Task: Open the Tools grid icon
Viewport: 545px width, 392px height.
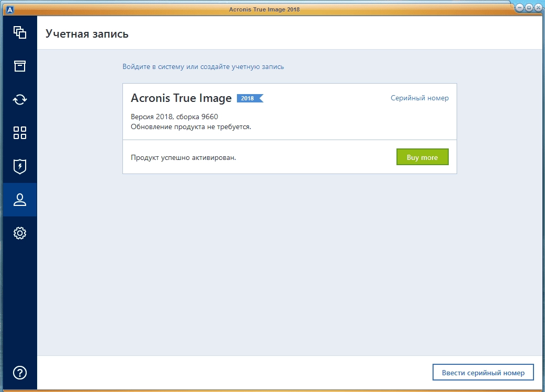Action: pyautogui.click(x=20, y=133)
